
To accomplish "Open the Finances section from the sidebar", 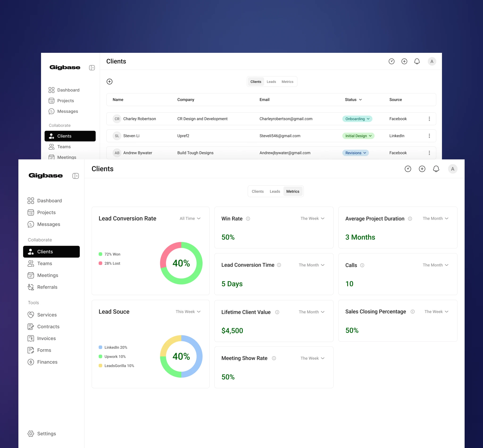I will [x=47, y=362].
